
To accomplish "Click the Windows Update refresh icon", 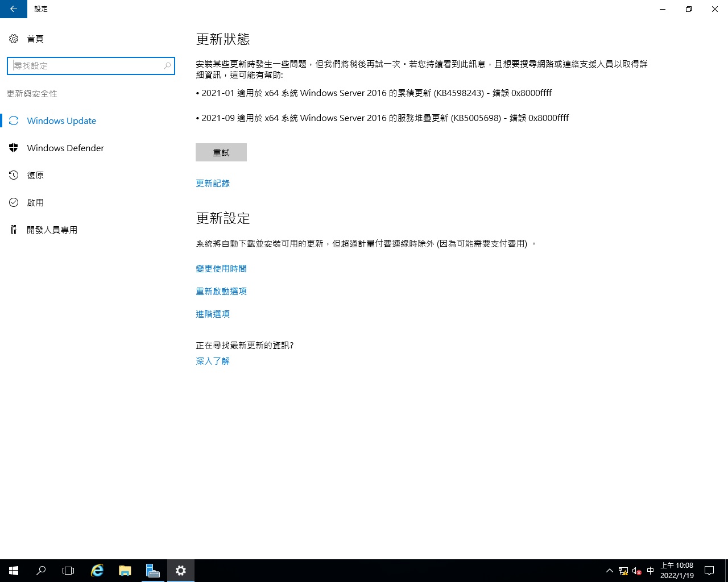I will [x=14, y=120].
